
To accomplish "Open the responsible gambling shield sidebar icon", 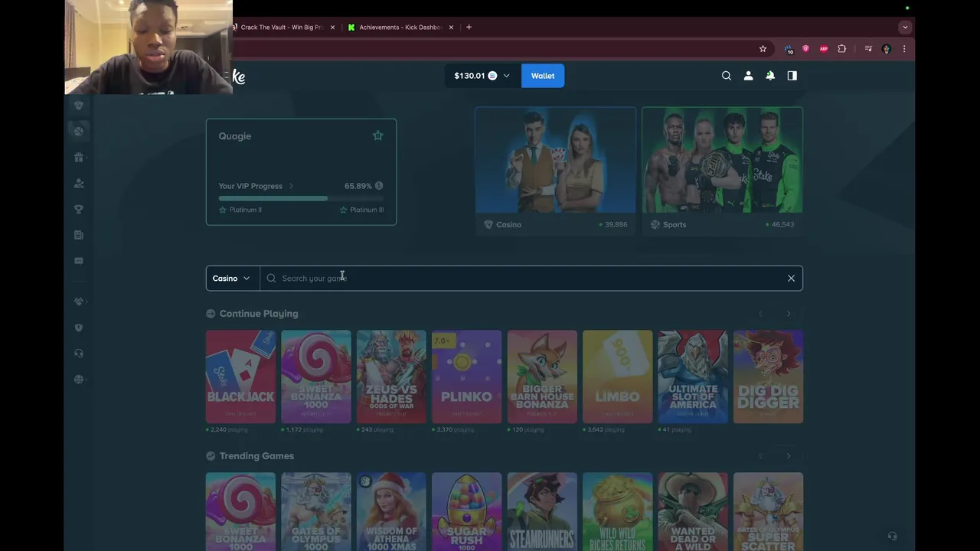I will (78, 328).
